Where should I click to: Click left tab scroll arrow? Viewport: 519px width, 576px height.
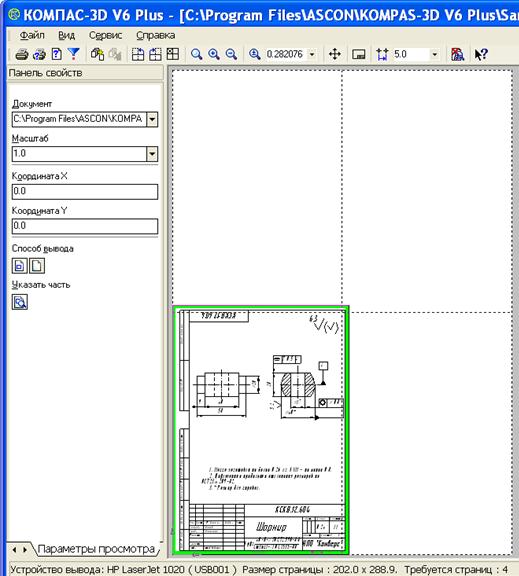click(x=14, y=550)
